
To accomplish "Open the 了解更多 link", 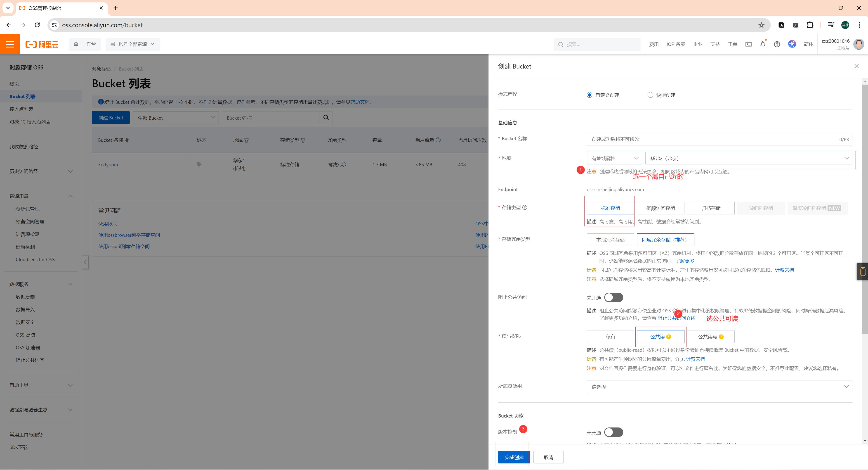I will click(x=685, y=261).
